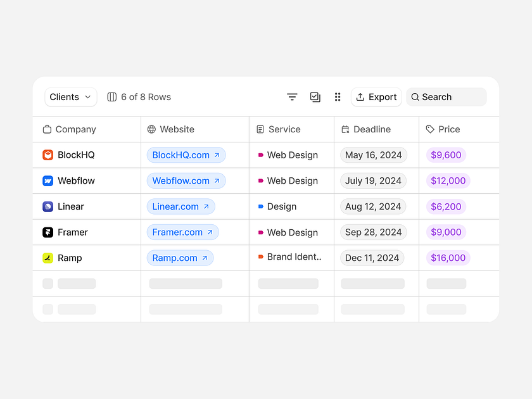Click the 6 of 8 Rows counter
Screen dimensions: 532x399
[139, 97]
